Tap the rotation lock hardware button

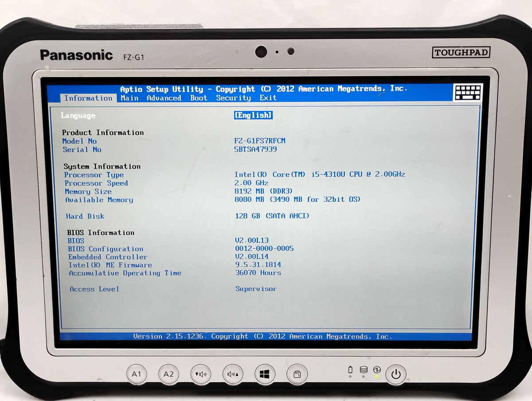click(297, 374)
